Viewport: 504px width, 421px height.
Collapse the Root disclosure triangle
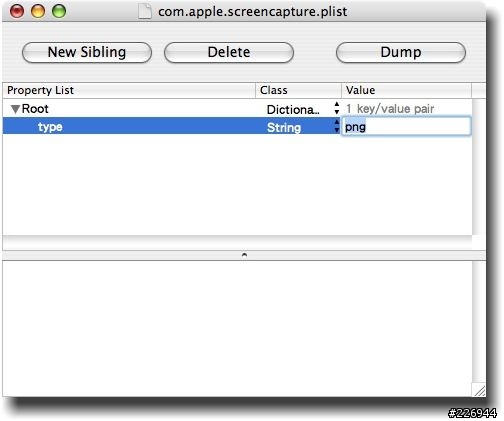pyautogui.click(x=15, y=109)
